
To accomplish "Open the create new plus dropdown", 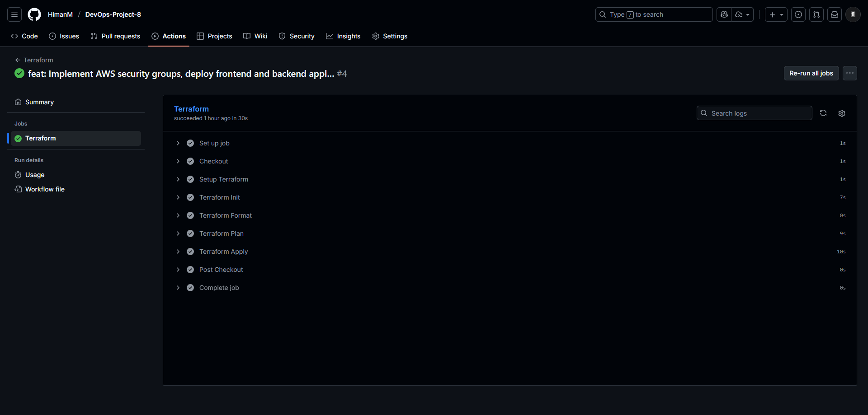I will (x=776, y=14).
